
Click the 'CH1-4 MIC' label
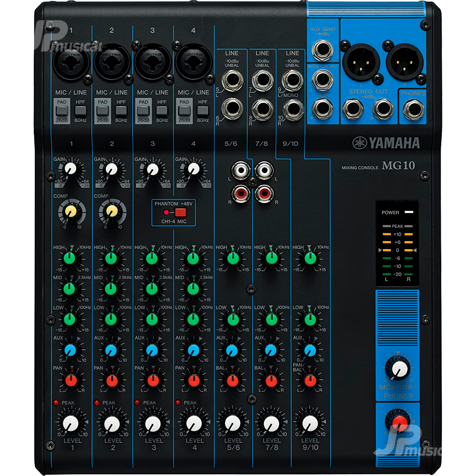[x=174, y=221]
